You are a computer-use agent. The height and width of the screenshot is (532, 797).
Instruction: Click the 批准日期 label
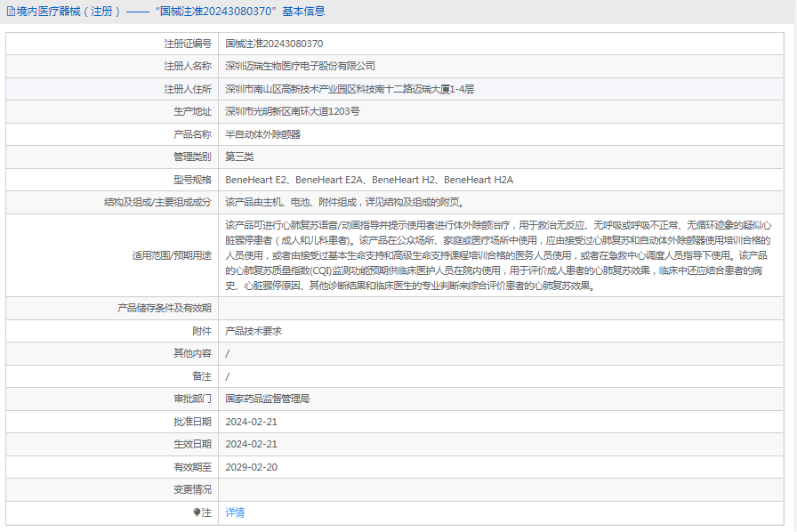point(192,422)
